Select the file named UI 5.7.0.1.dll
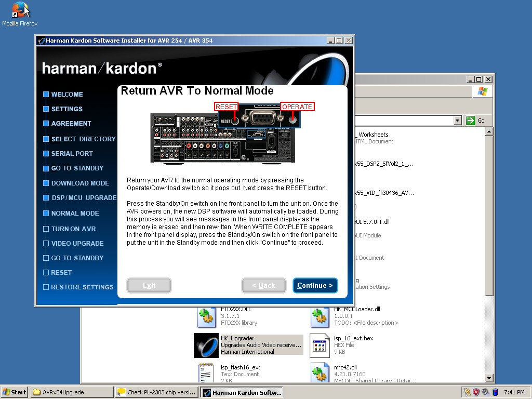 coord(372,222)
